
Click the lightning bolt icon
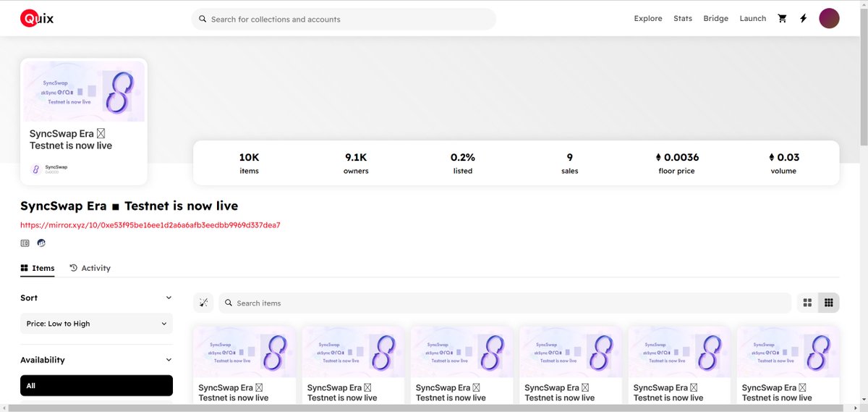(x=803, y=19)
